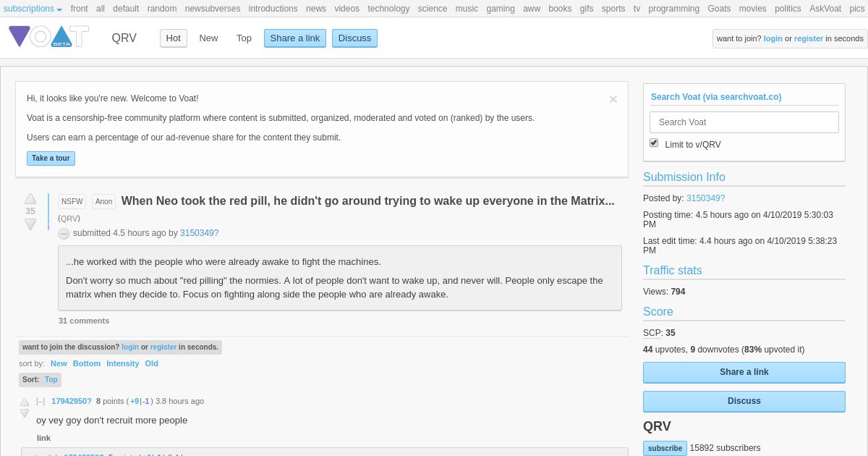Switch to the Hot tab
Image resolution: width=868 pixels, height=456 pixels.
pyautogui.click(x=174, y=38)
